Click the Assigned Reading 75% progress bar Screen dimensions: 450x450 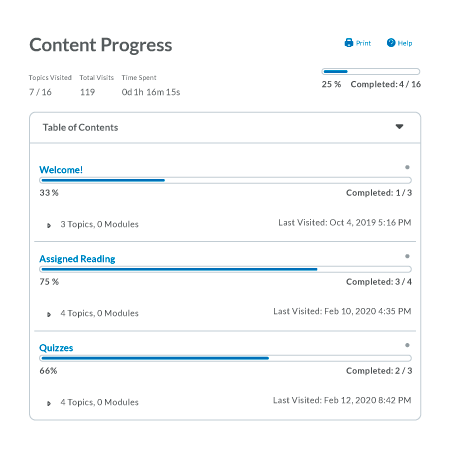click(x=225, y=269)
